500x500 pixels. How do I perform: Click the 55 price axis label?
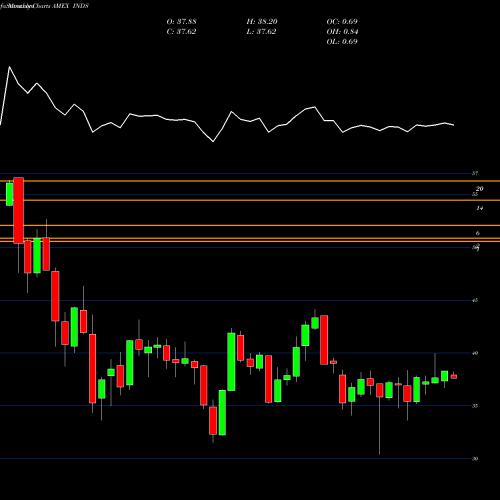[475, 194]
